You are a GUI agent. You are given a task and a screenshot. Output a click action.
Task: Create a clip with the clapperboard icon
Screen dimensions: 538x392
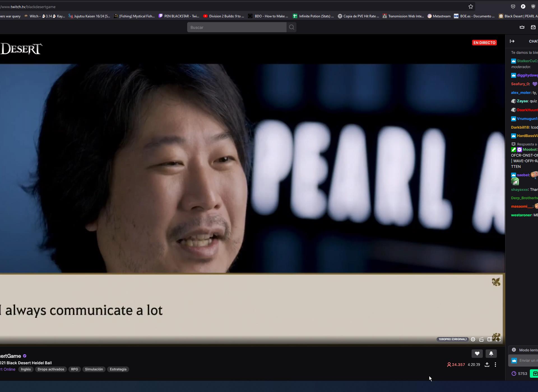[481, 339]
